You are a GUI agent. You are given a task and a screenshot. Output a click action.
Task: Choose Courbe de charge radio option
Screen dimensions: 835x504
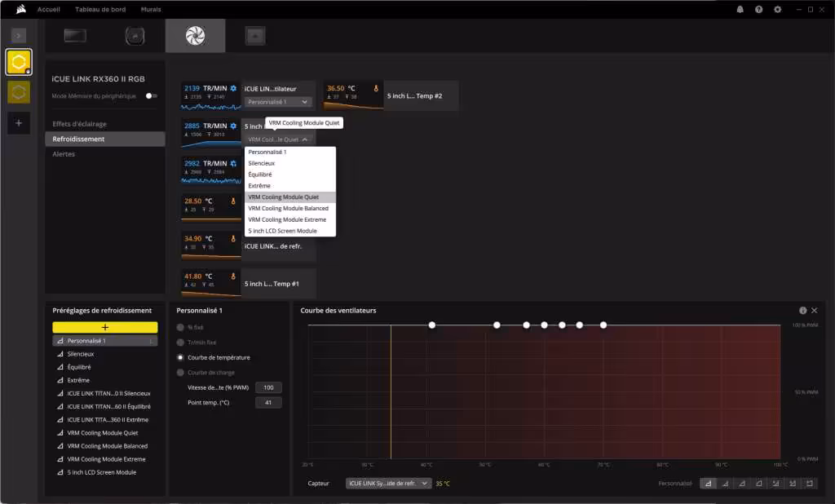click(x=180, y=373)
